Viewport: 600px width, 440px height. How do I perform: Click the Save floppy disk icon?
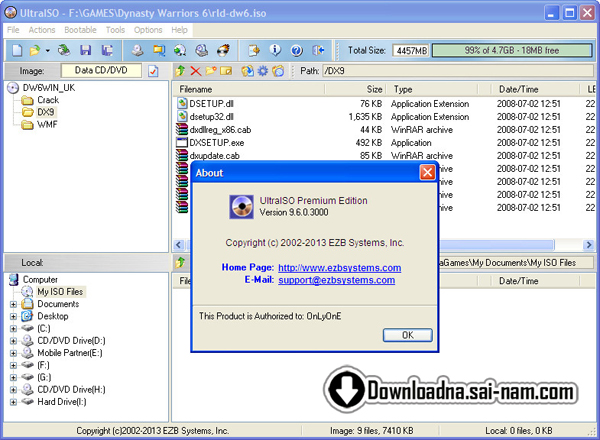(85, 50)
